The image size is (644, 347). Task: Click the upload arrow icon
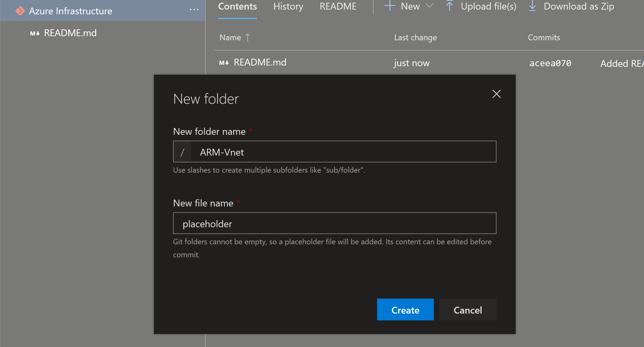(449, 6)
